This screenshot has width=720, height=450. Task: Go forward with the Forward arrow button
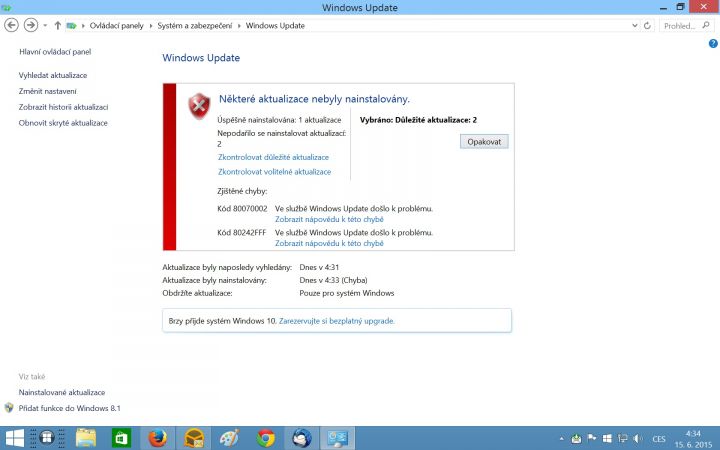(31, 25)
